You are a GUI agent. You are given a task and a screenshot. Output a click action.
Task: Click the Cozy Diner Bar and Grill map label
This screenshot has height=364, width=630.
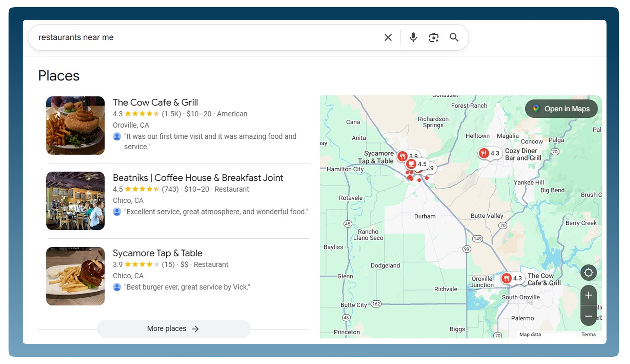pos(523,154)
